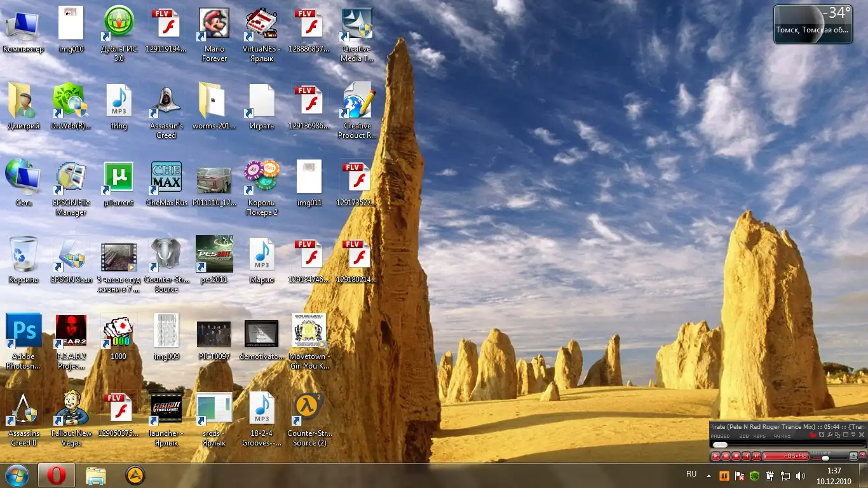868x488 pixels.
Task: Launch the ДубльГИС 3.0 shortcut
Action: (119, 24)
